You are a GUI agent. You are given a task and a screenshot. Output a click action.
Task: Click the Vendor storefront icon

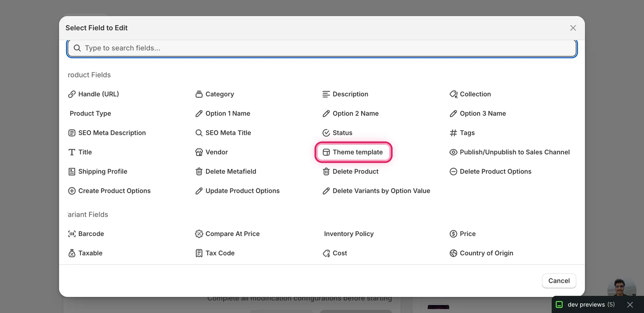pos(199,152)
